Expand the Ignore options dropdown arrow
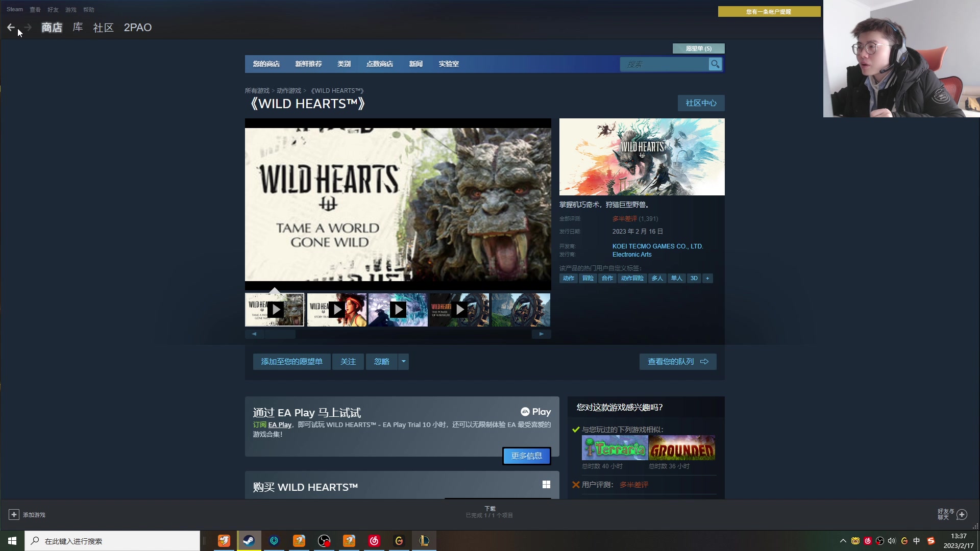This screenshot has width=980, height=551. [x=403, y=362]
